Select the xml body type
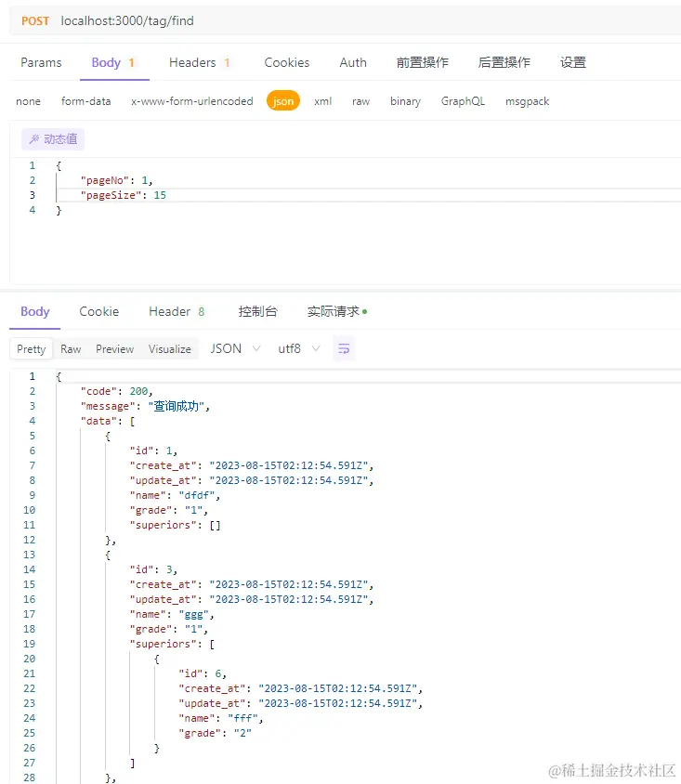This screenshot has height=784, width=681. tap(323, 101)
